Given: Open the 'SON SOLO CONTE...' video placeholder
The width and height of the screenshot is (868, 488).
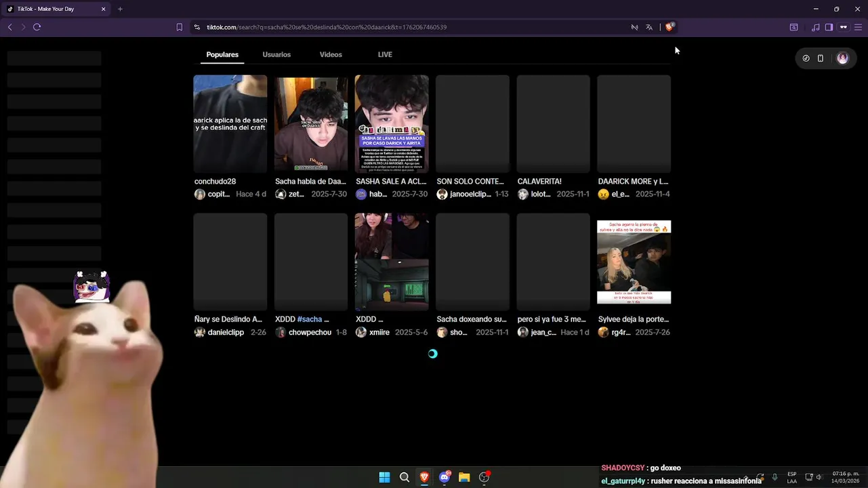Looking at the screenshot, I should tap(472, 123).
